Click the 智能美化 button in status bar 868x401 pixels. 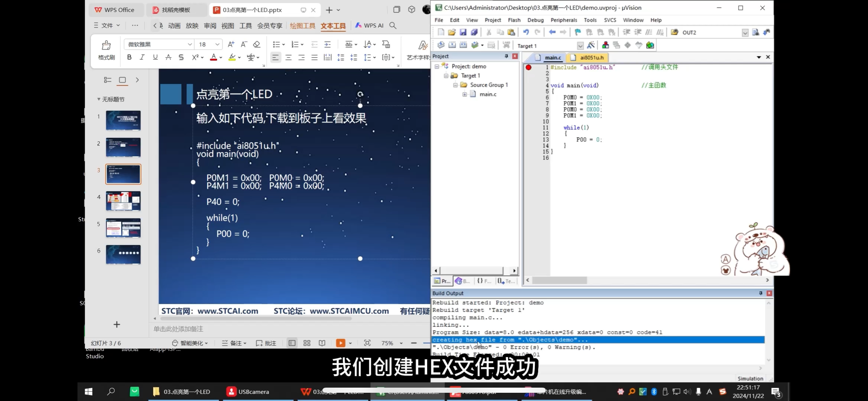pyautogui.click(x=190, y=343)
